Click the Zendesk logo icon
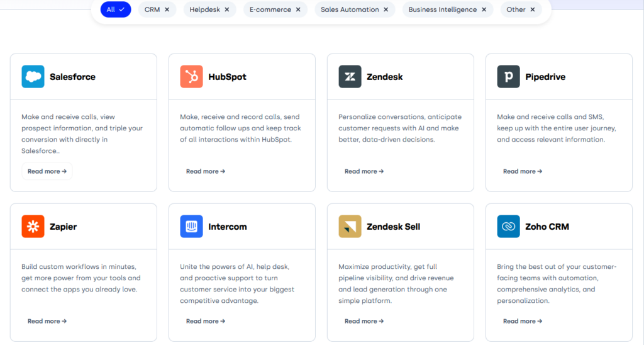 pos(350,77)
